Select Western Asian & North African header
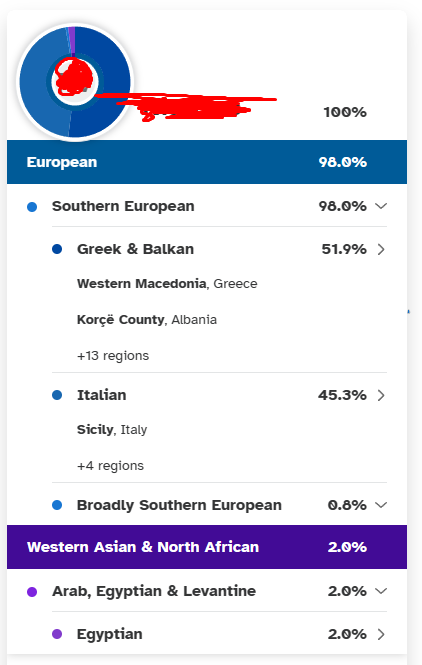Viewport: 422px width, 665px height. tap(207, 547)
